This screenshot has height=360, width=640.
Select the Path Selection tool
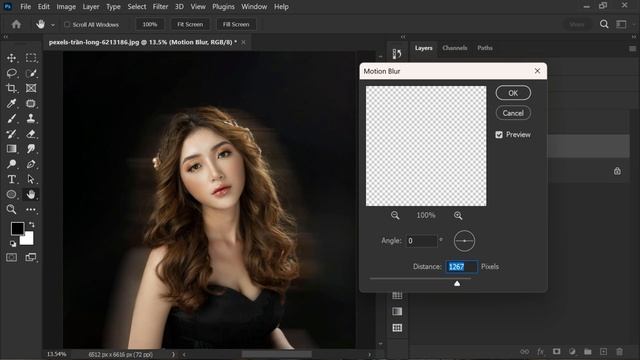[31, 179]
